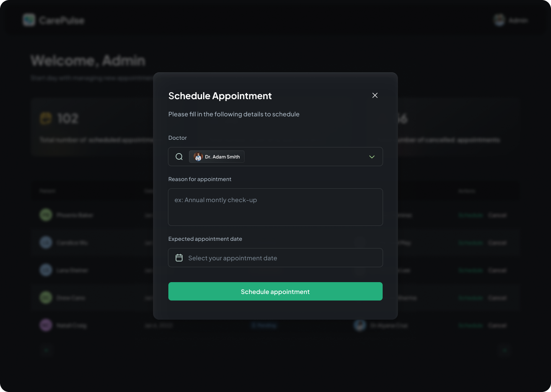Click the search icon in Doctor field

tap(179, 157)
